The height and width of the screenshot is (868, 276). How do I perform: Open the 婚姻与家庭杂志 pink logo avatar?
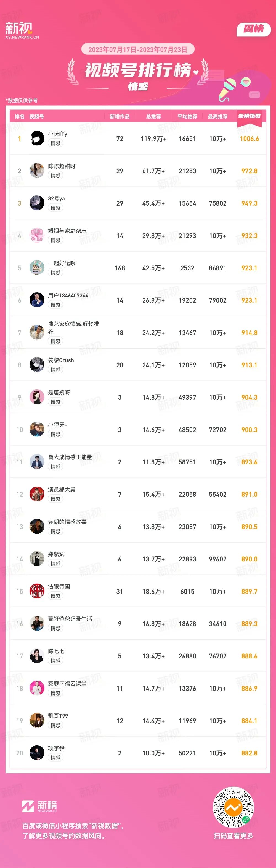pos(37,235)
